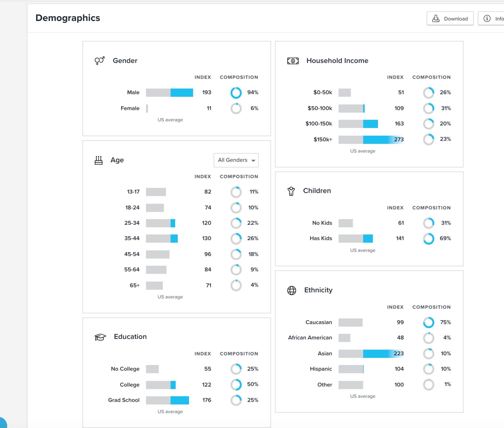This screenshot has height=428, width=504.
Task: Click the download tray icon
Action: click(436, 19)
